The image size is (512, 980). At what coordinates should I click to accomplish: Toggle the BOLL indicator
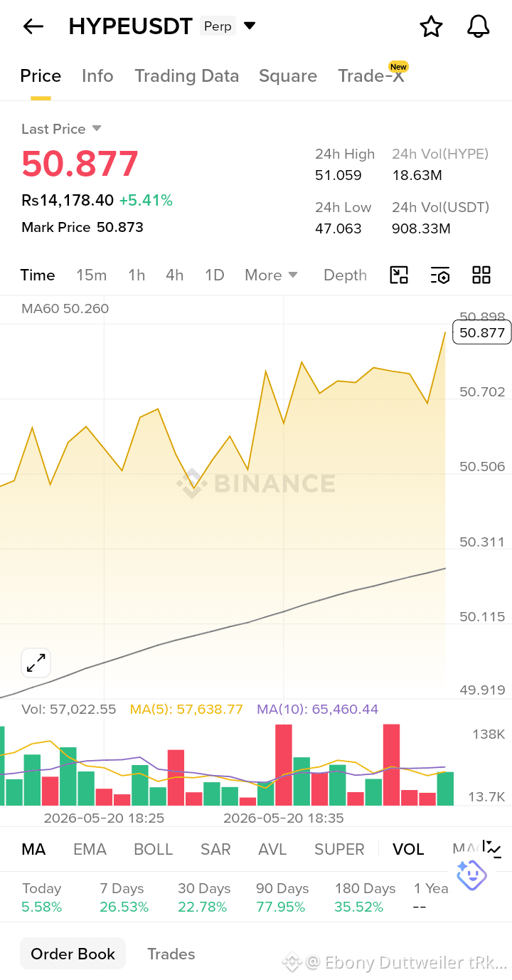tap(154, 849)
